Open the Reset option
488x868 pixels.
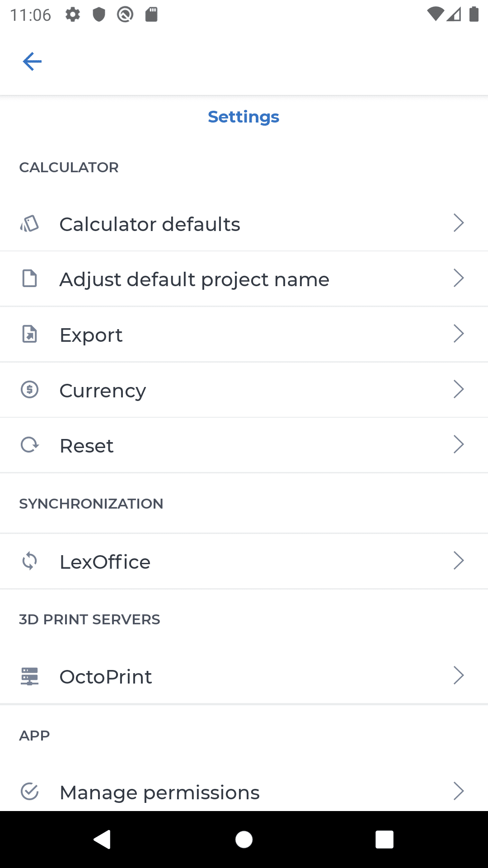[86, 446]
